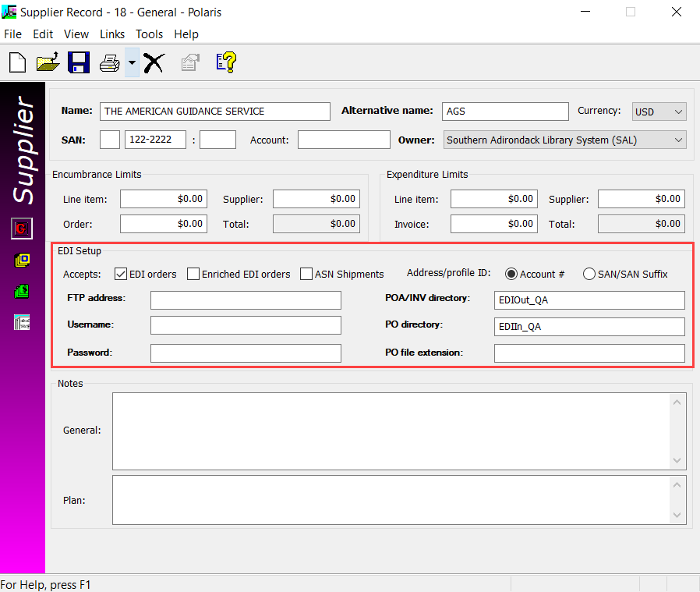Open the Help question mark icon
This screenshot has width=700, height=592.
coord(226,62)
